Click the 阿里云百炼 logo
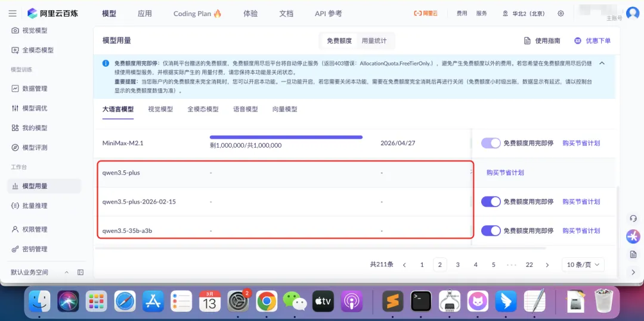This screenshot has height=321, width=644. pos(52,14)
